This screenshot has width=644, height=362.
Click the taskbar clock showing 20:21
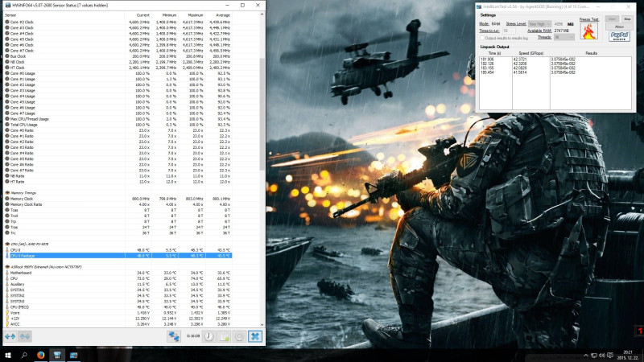628,355
